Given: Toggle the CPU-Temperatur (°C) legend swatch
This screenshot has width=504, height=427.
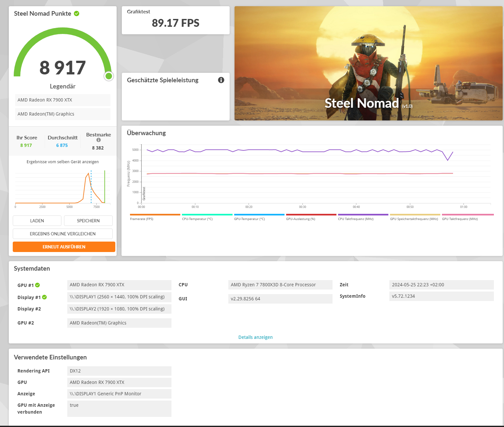Looking at the screenshot, I should coord(207,215).
